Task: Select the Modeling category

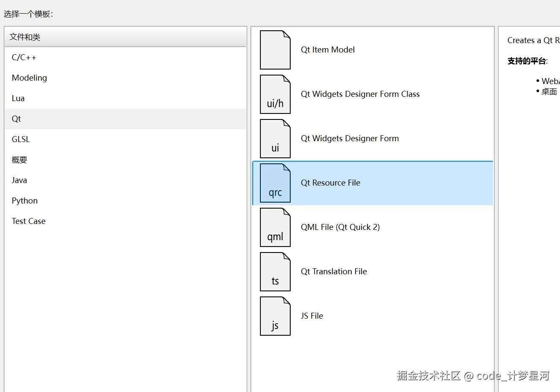Action: pos(125,78)
